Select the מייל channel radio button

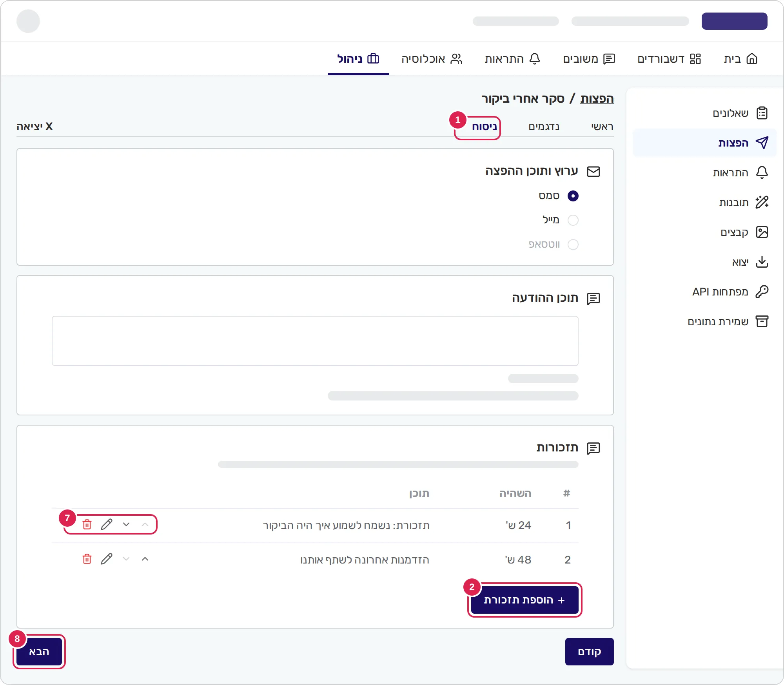pyautogui.click(x=573, y=220)
